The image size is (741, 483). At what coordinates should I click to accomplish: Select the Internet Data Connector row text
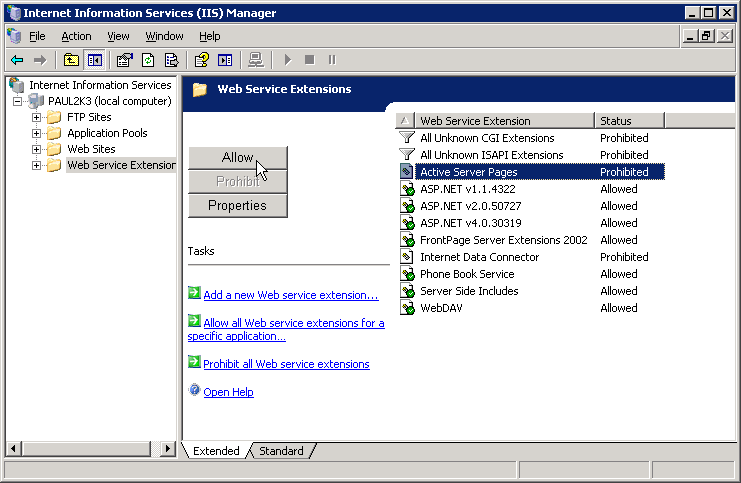pyautogui.click(x=480, y=257)
